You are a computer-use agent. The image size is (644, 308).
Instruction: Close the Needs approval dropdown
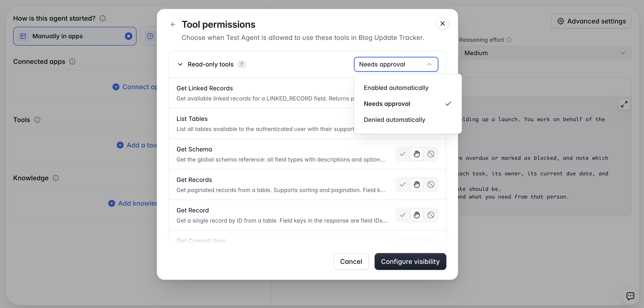(396, 64)
